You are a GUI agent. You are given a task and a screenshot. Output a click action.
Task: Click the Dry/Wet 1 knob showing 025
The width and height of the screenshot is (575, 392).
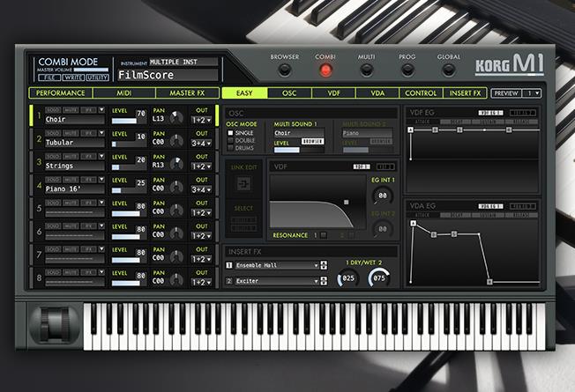pyautogui.click(x=347, y=278)
